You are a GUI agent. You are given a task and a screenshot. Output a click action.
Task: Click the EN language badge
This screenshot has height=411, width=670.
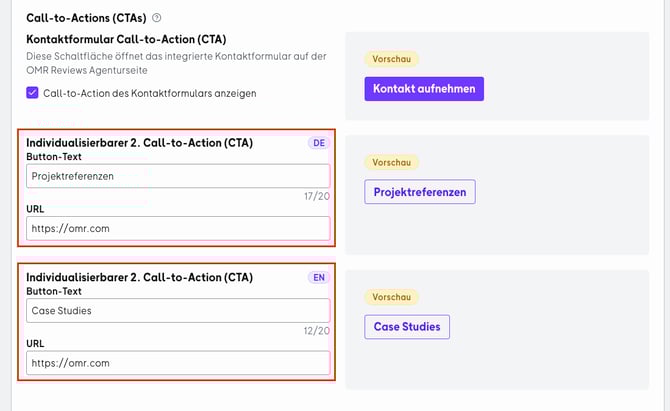click(319, 277)
